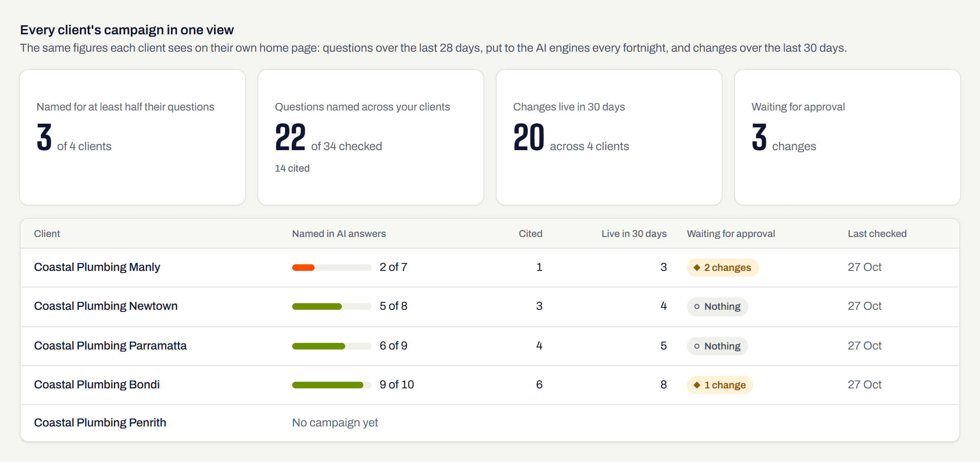Click the 'of 34 checked' text
The image size is (980, 462).
click(x=346, y=146)
